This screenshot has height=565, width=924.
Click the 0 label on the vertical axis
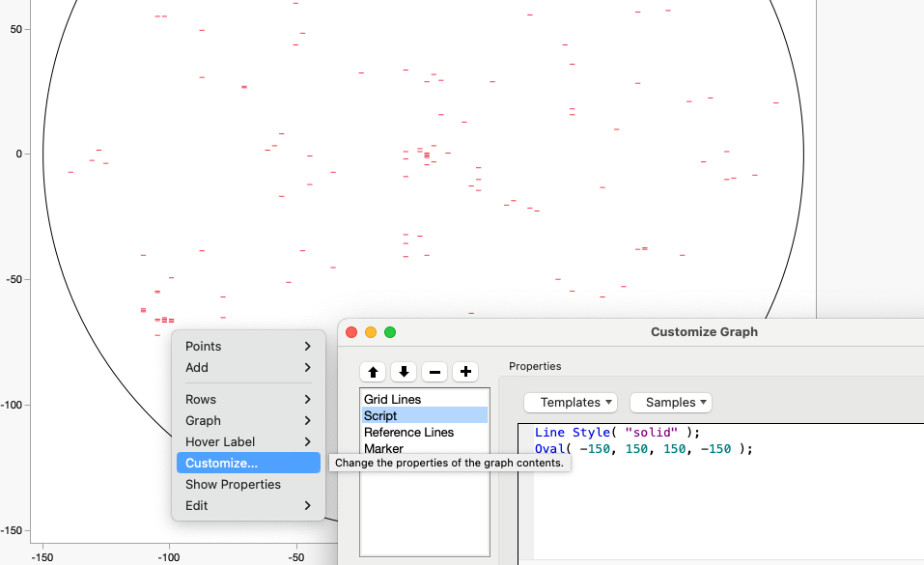(x=19, y=154)
